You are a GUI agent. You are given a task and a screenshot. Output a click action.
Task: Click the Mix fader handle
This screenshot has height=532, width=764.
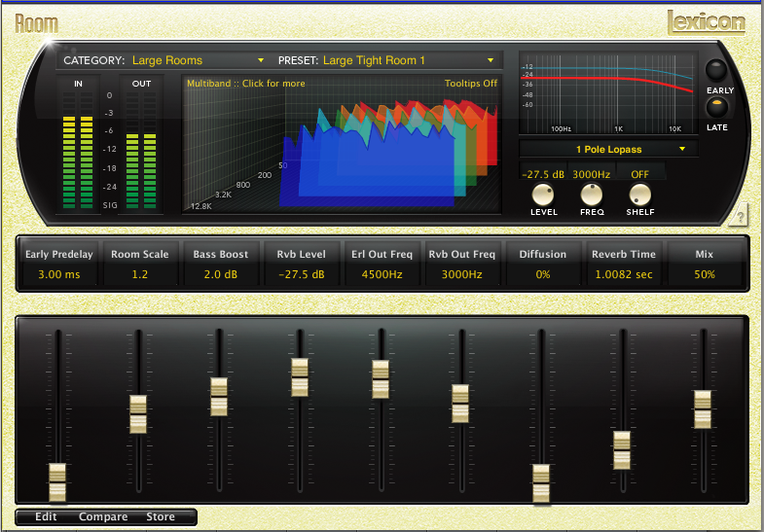[703, 408]
